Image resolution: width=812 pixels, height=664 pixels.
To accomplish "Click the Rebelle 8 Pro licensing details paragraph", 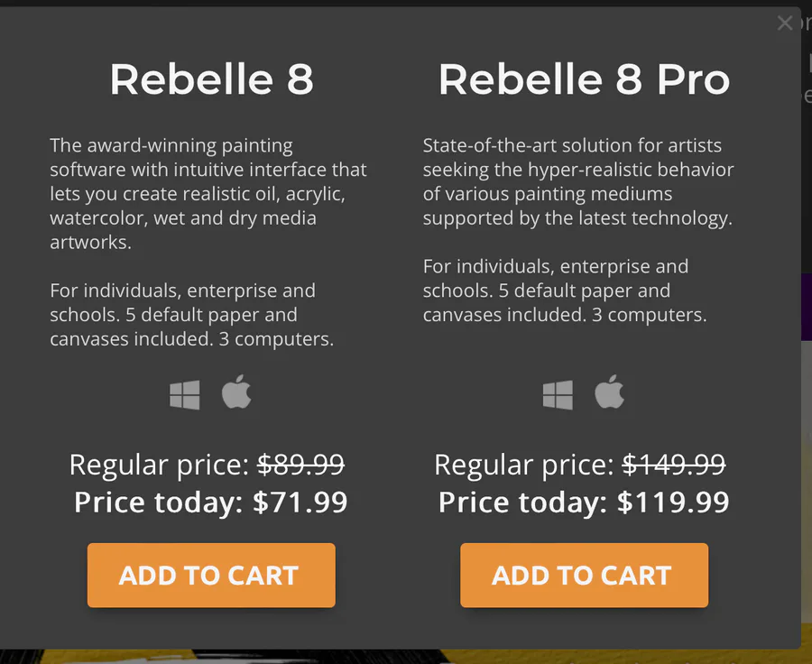I will coord(565,290).
